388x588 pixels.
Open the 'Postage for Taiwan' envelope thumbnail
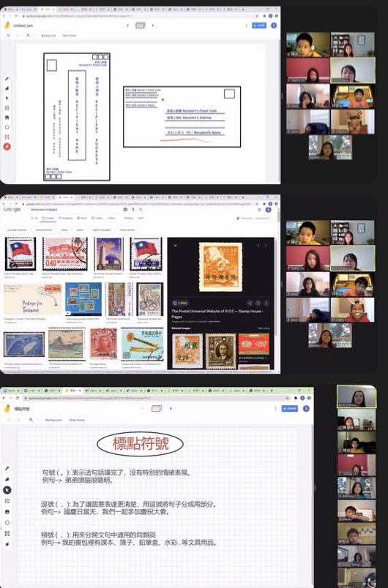pyautogui.click(x=32, y=300)
